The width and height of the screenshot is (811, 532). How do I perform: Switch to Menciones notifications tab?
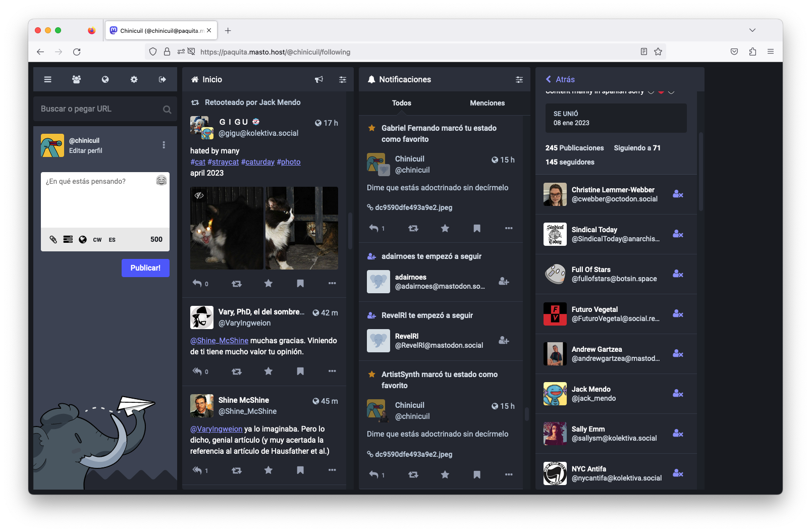pyautogui.click(x=488, y=103)
